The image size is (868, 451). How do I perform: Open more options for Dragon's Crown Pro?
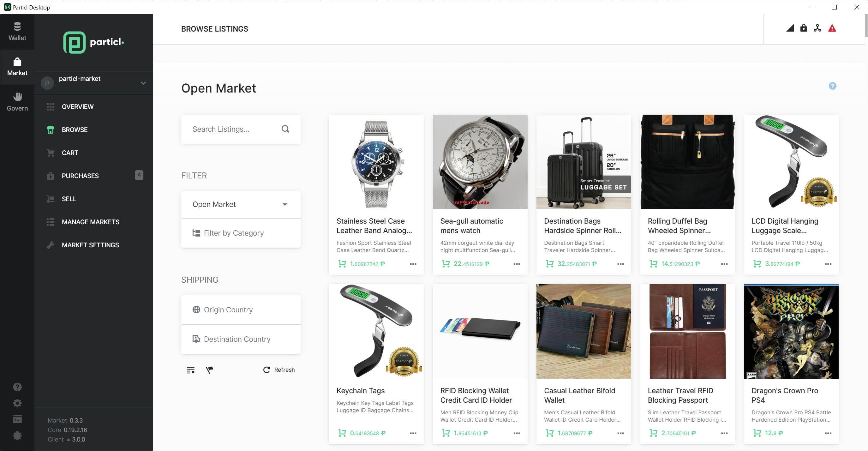pyautogui.click(x=828, y=434)
